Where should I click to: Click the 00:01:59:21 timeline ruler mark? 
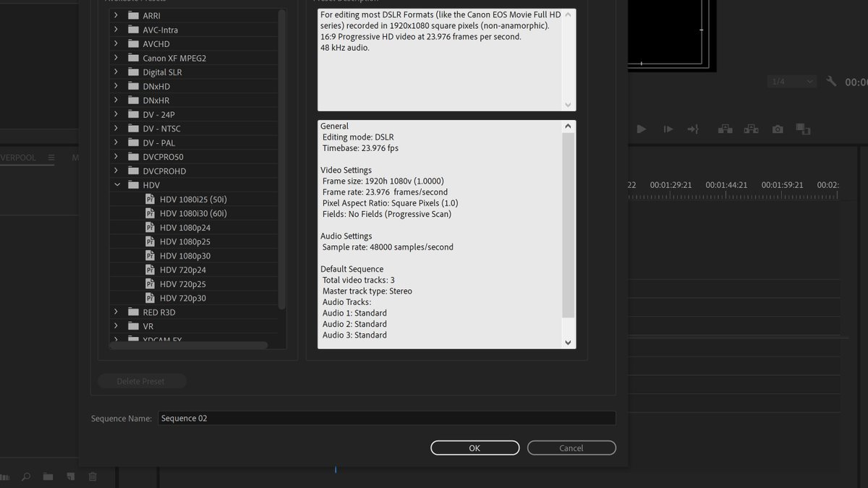[x=782, y=185]
